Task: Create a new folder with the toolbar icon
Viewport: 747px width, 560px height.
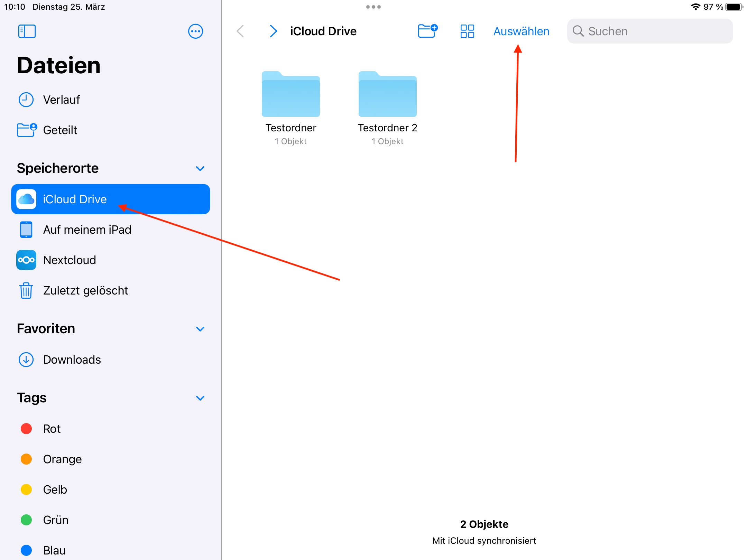Action: click(427, 31)
